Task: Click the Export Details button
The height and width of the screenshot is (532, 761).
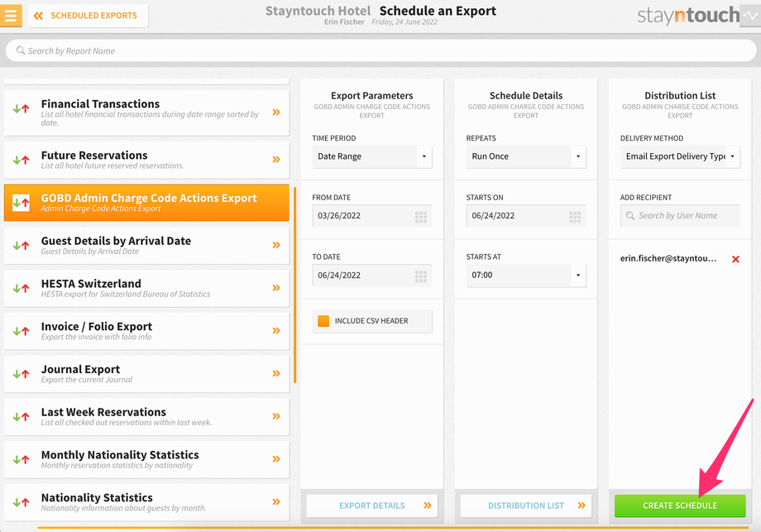Action: tap(371, 506)
